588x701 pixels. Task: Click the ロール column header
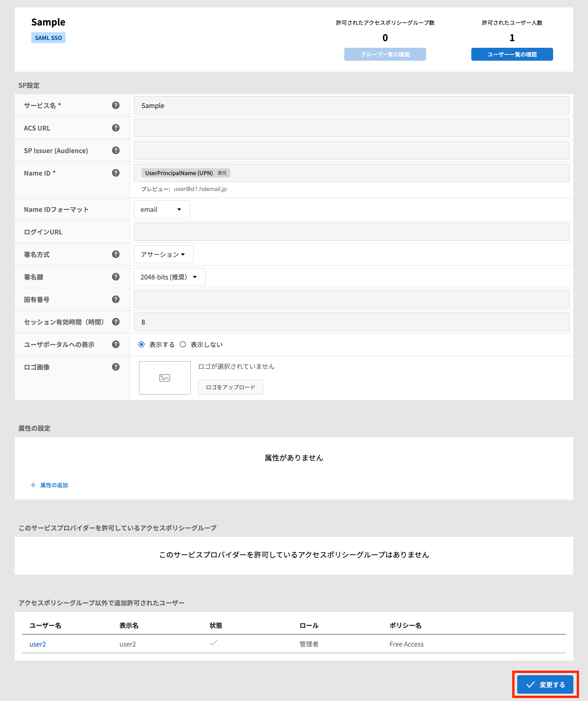tap(309, 626)
